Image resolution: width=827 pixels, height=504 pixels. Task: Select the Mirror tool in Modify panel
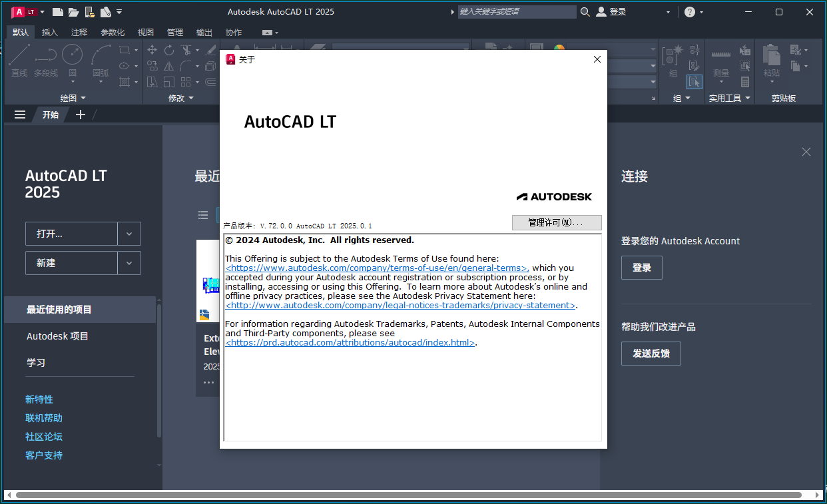tap(169, 66)
